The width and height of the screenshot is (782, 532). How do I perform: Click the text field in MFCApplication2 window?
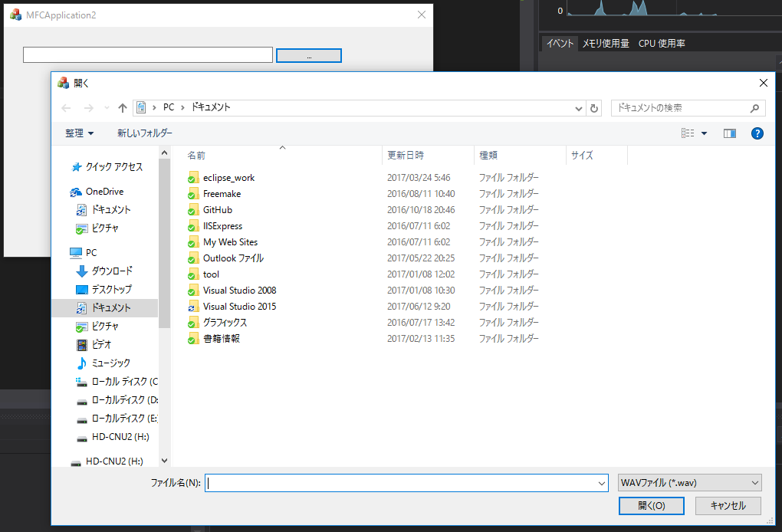tap(148, 55)
